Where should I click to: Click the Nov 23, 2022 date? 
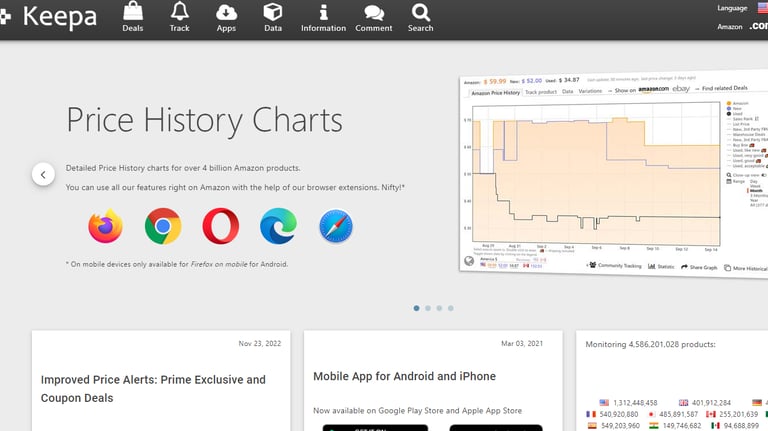click(x=260, y=343)
